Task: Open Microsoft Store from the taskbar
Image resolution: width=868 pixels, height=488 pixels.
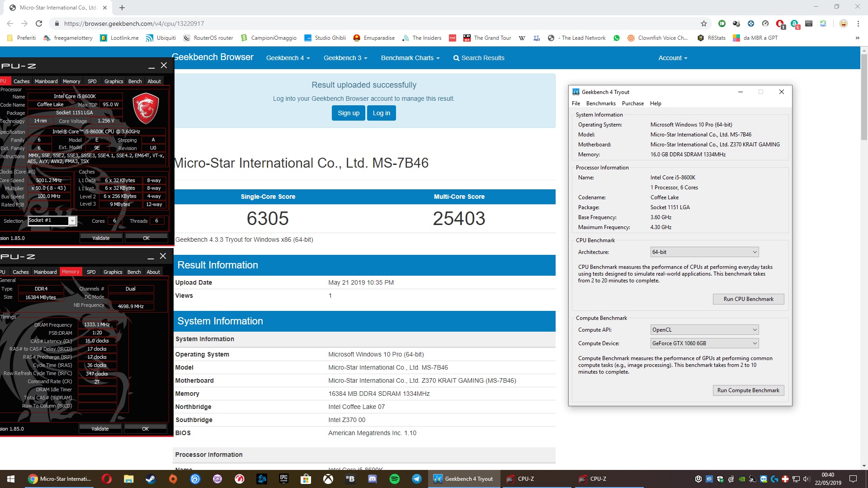Action: point(306,479)
